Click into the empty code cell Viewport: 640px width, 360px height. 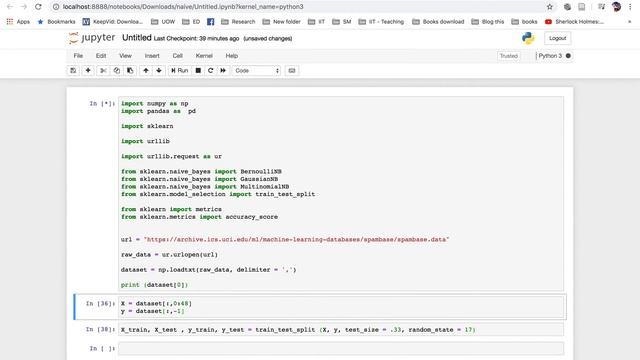(341, 349)
